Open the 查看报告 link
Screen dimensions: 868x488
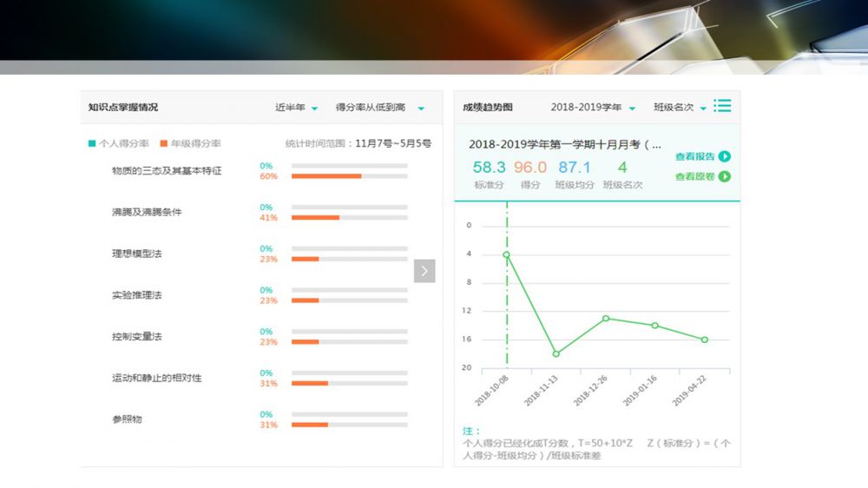tap(694, 156)
